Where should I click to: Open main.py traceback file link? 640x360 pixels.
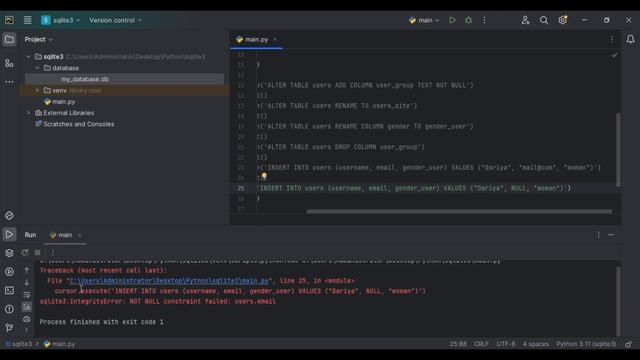(x=169, y=281)
